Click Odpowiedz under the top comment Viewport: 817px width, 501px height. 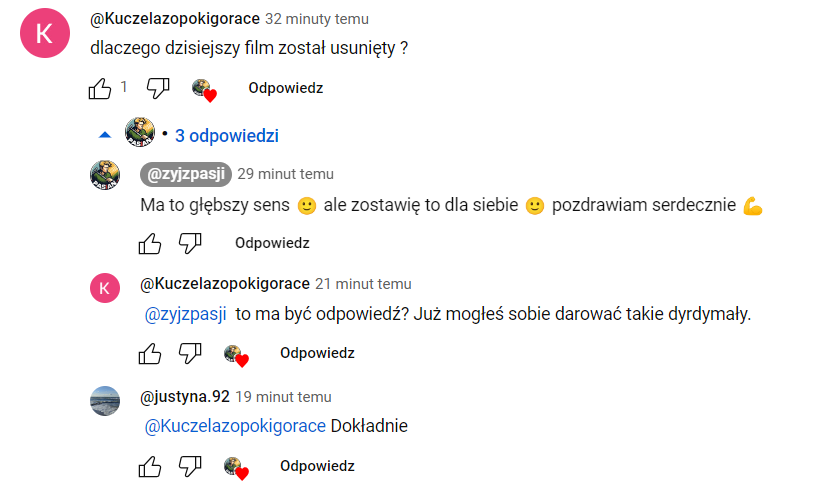pos(286,88)
